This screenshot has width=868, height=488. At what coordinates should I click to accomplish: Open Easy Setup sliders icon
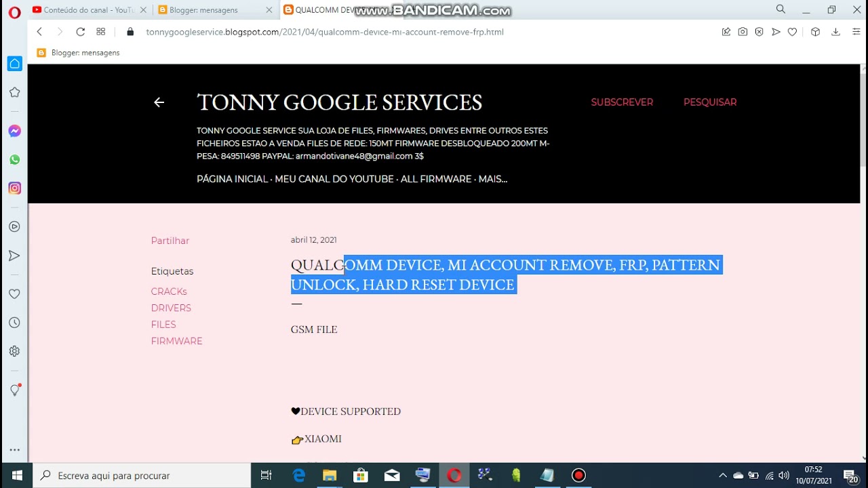[856, 32]
